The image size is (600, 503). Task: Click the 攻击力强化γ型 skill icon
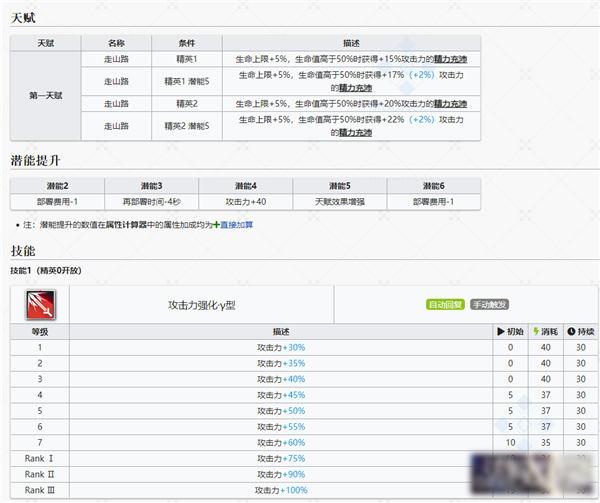(41, 304)
